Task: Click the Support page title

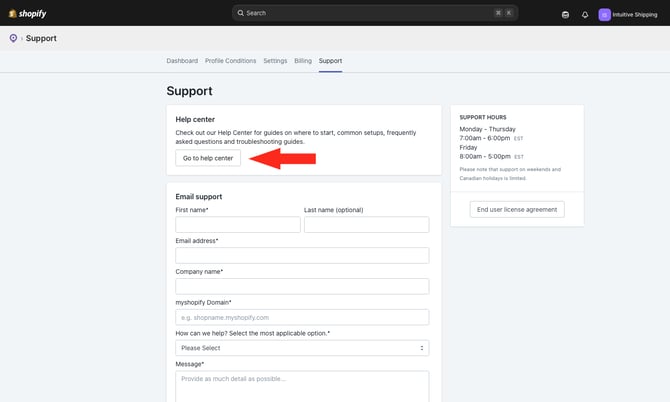Action: [x=189, y=91]
